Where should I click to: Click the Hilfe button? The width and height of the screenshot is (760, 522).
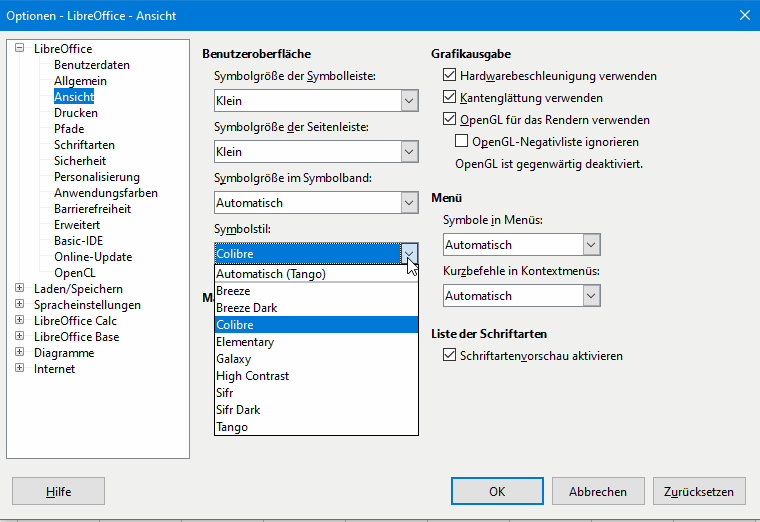pyautogui.click(x=58, y=491)
